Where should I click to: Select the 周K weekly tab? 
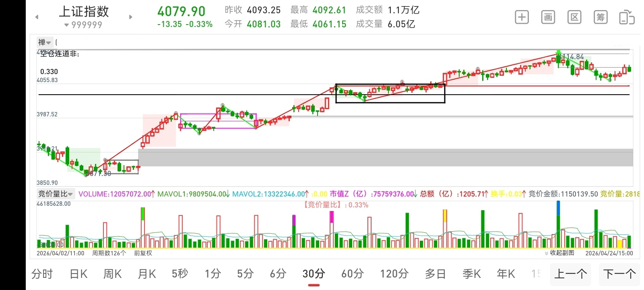[x=113, y=274]
